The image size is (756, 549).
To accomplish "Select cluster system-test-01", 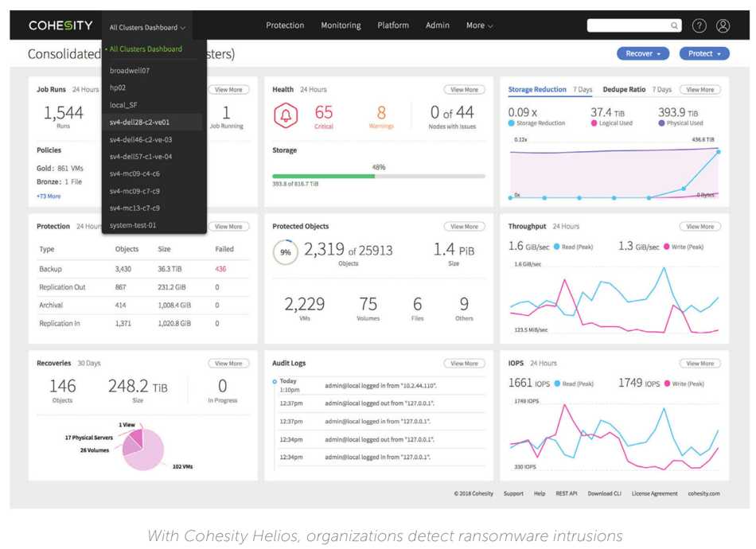I will pyautogui.click(x=133, y=225).
